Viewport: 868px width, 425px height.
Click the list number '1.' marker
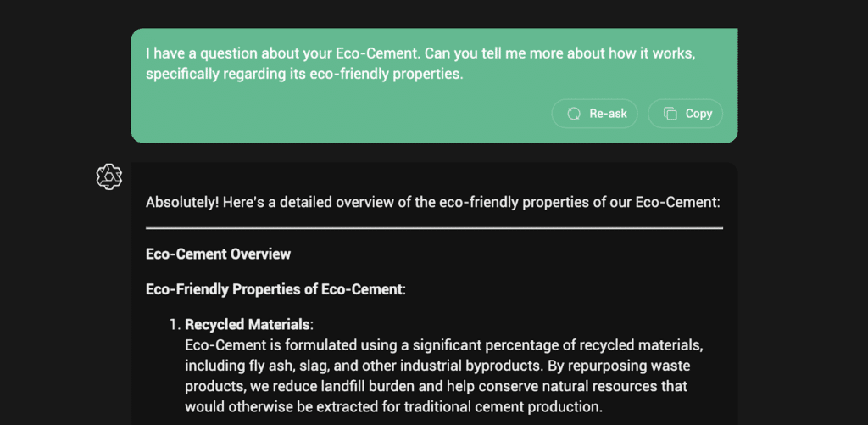(175, 325)
